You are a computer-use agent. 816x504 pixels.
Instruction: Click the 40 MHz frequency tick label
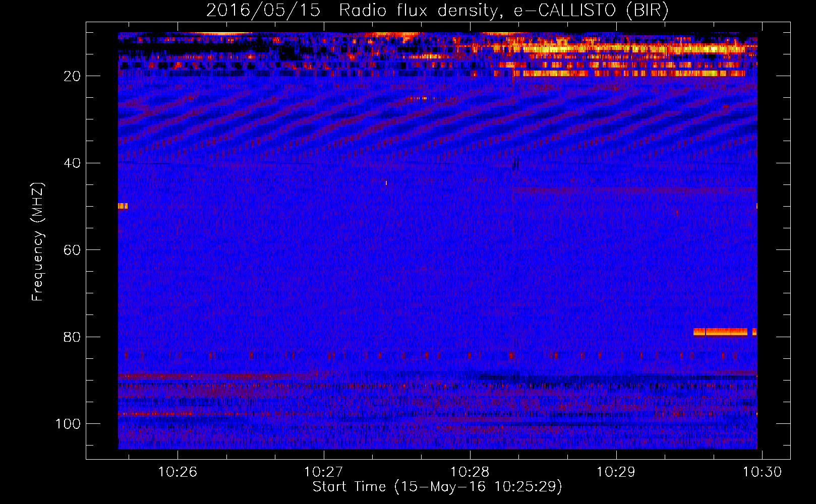pyautogui.click(x=72, y=163)
